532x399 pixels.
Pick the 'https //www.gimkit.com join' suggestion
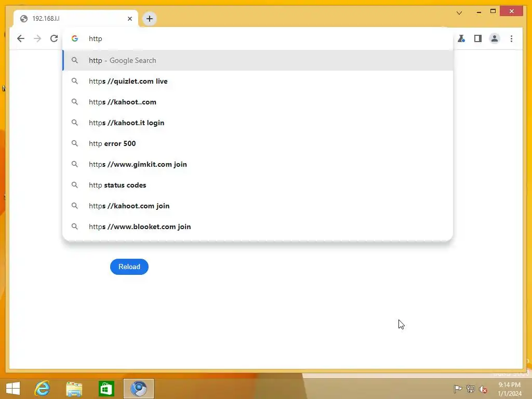pyautogui.click(x=258, y=164)
